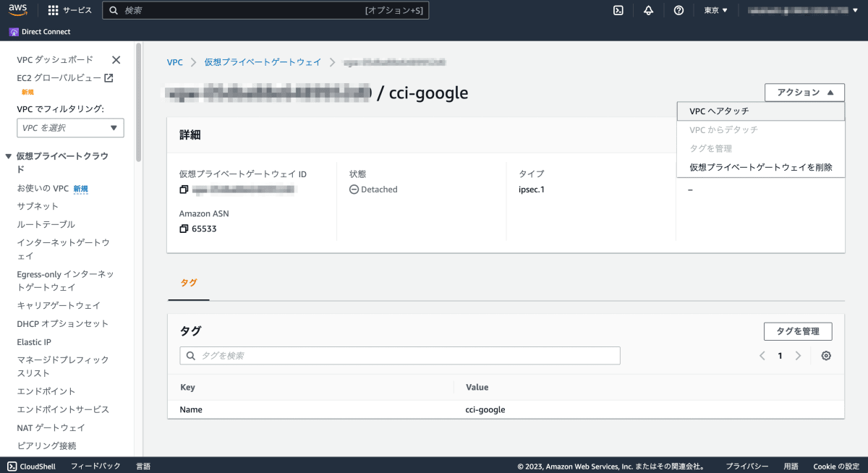Open the Direct Connect shortcut
868x473 pixels.
pyautogui.click(x=40, y=32)
